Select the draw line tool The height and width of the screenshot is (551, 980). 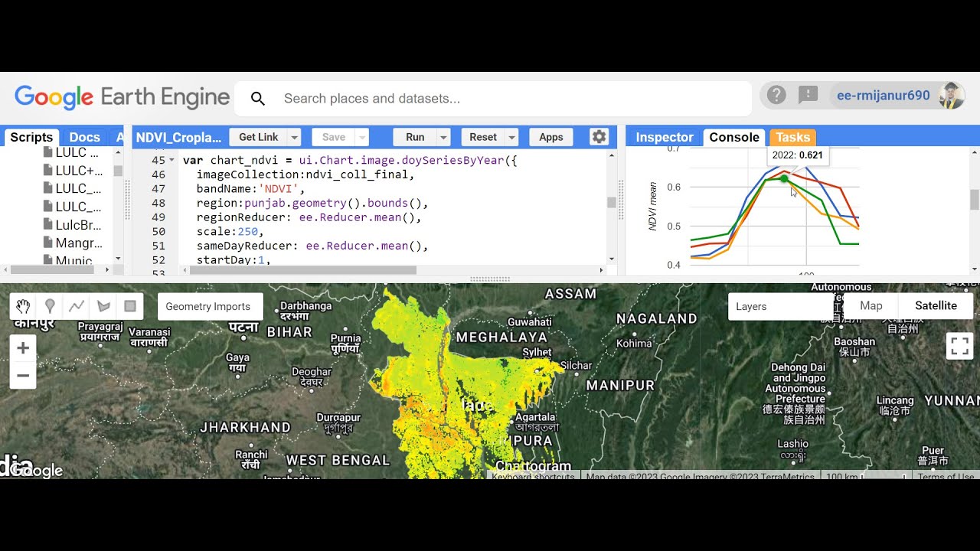[x=77, y=306]
